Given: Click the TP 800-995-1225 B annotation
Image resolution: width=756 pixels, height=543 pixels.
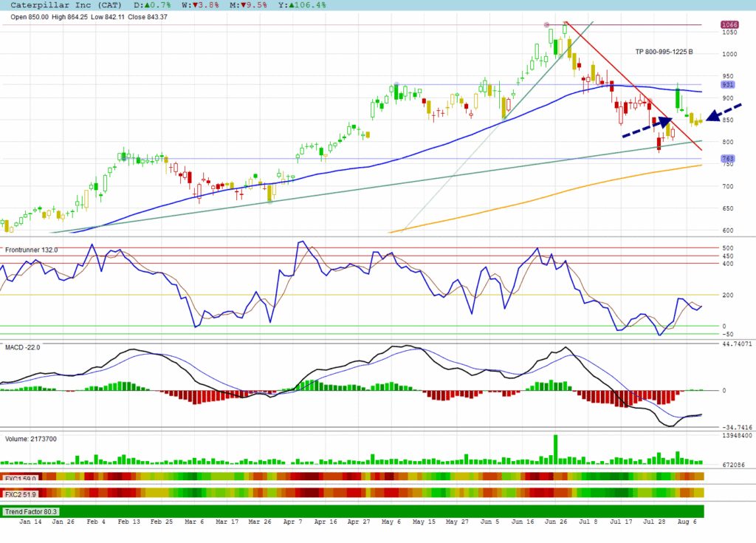Looking at the screenshot, I should click(x=664, y=52).
